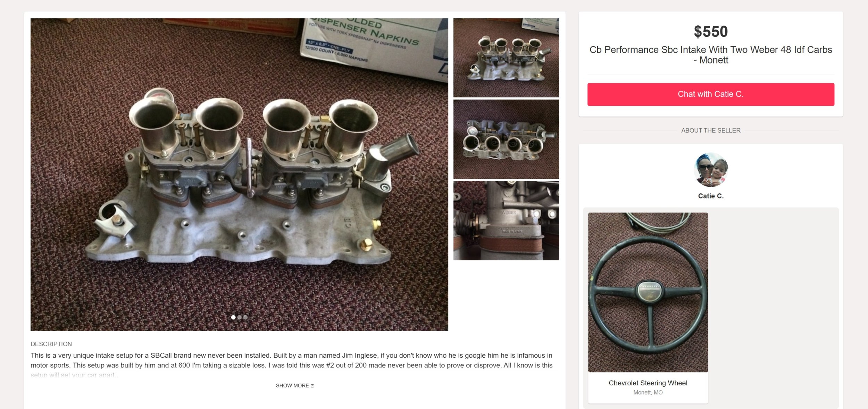Click the seller's round profile photo
The image size is (868, 409).
[x=711, y=170]
